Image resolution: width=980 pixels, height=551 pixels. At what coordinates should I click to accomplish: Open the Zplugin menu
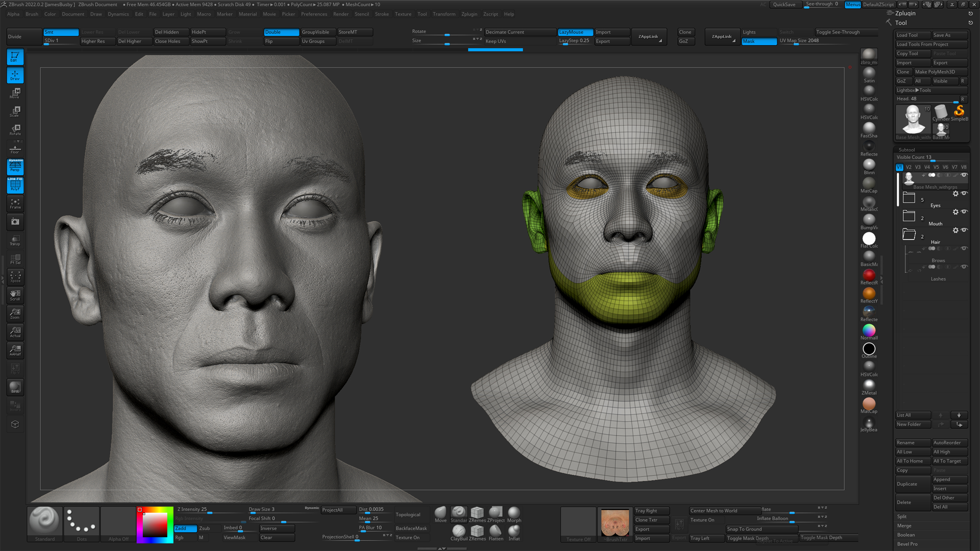(x=469, y=14)
